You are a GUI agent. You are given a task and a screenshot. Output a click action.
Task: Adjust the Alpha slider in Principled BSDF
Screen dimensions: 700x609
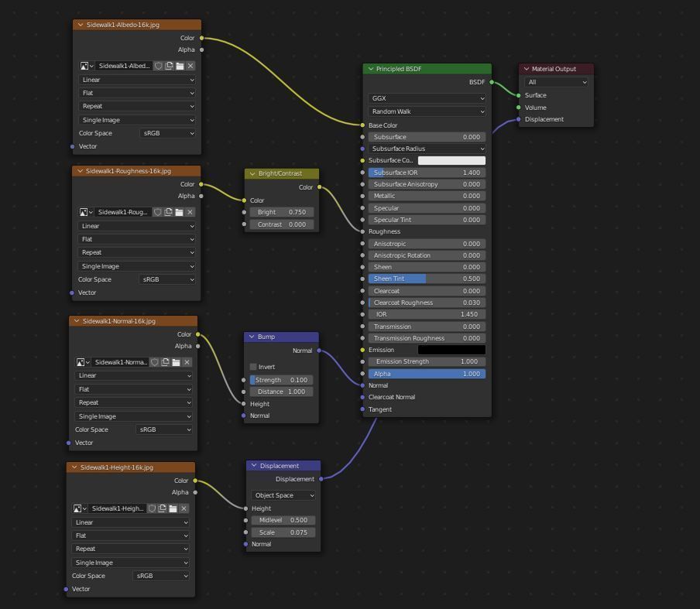pos(427,374)
